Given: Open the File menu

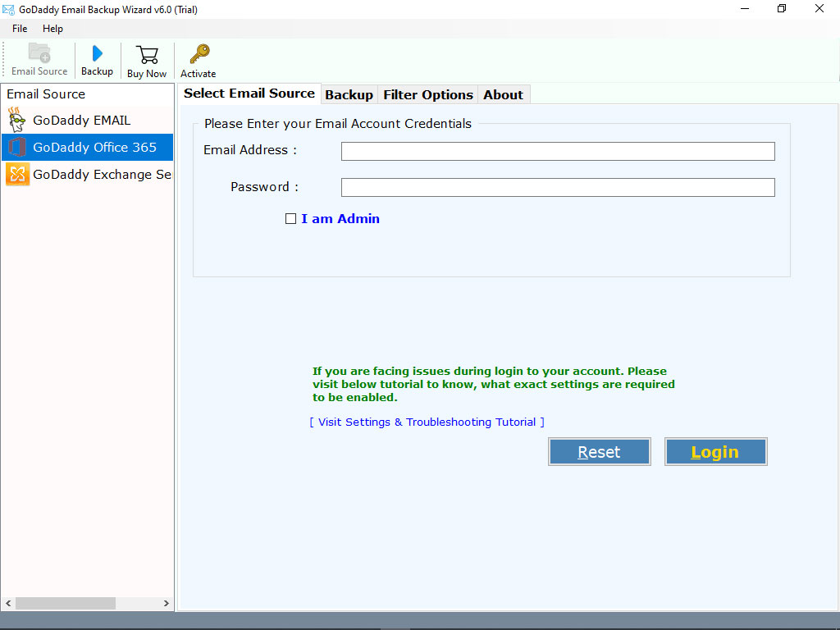Looking at the screenshot, I should (20, 29).
